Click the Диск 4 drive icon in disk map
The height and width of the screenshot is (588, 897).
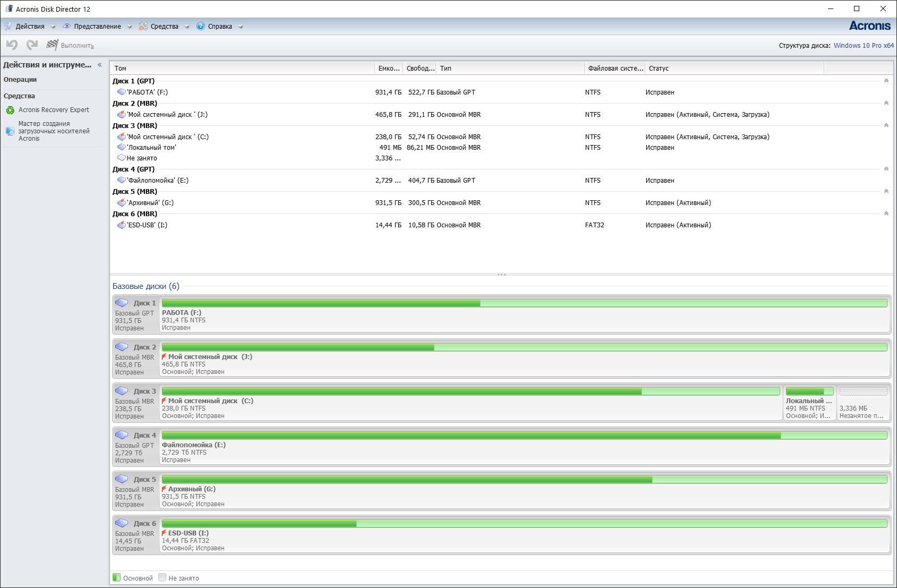click(122, 435)
